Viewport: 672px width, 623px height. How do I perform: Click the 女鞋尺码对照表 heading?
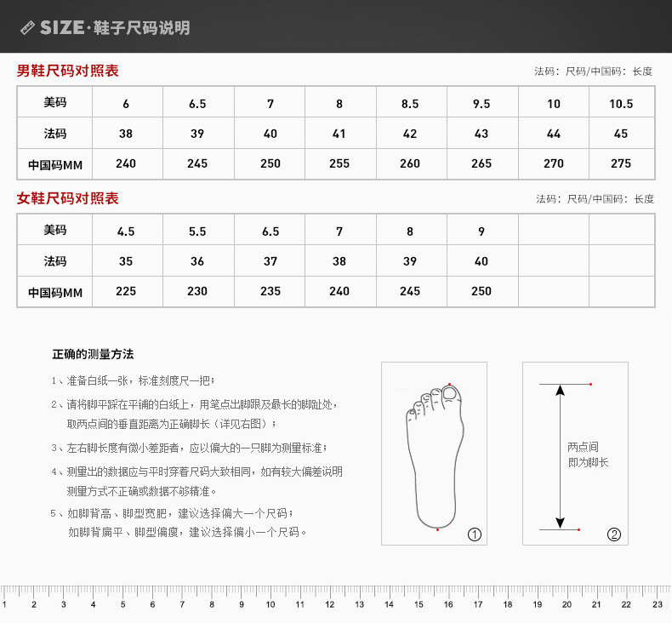pyautogui.click(x=67, y=198)
